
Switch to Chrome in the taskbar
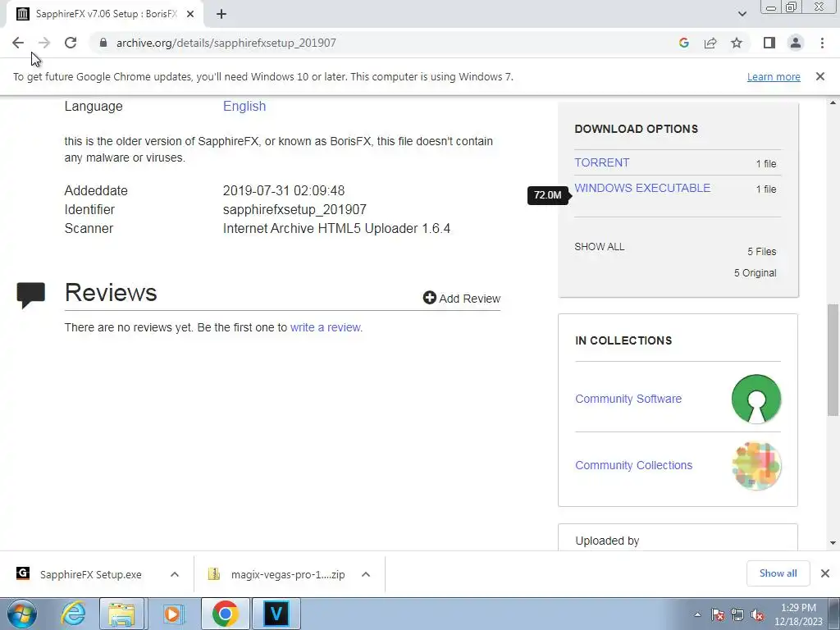(x=226, y=614)
